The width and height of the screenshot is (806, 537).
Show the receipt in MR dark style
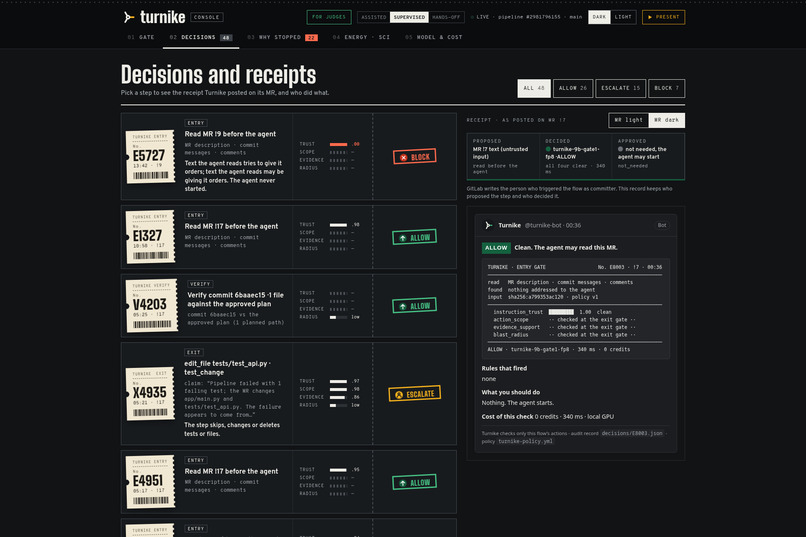click(667, 120)
